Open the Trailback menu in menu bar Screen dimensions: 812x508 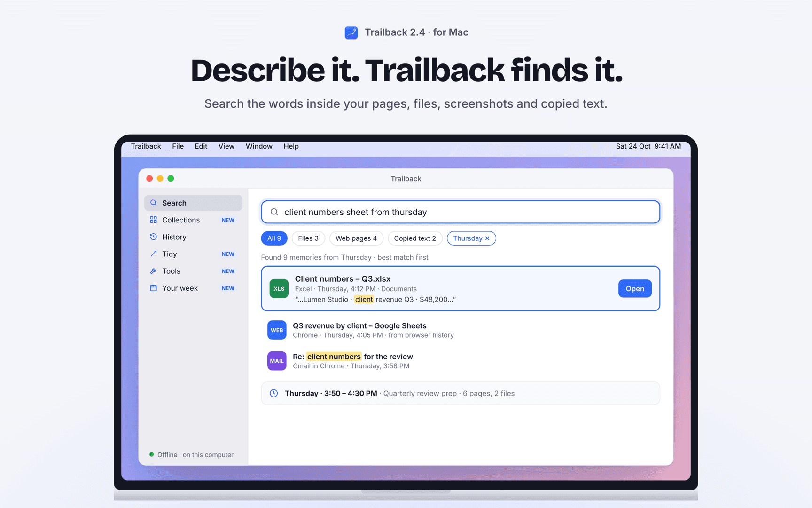pos(146,146)
